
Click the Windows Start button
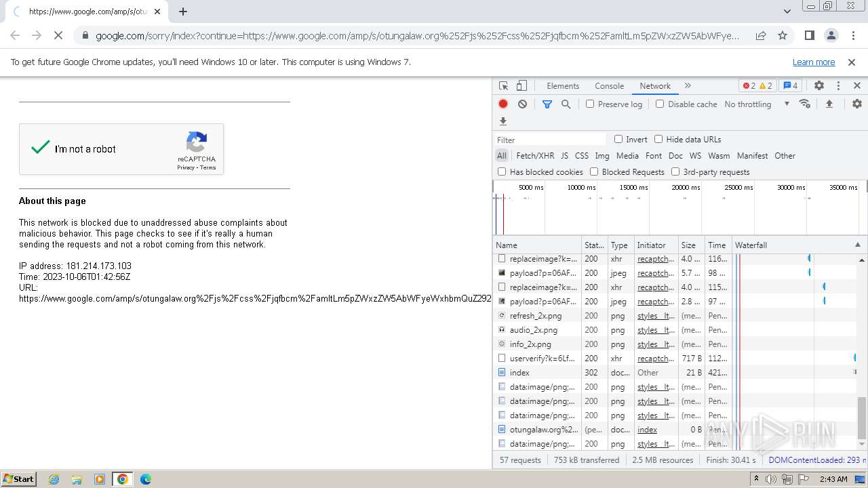(x=19, y=479)
